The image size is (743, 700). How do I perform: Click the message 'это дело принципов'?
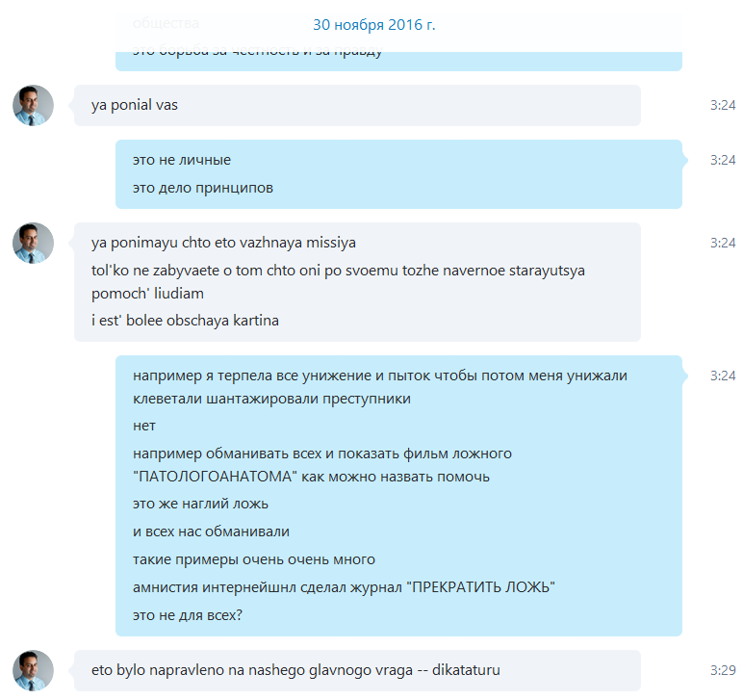point(203,188)
